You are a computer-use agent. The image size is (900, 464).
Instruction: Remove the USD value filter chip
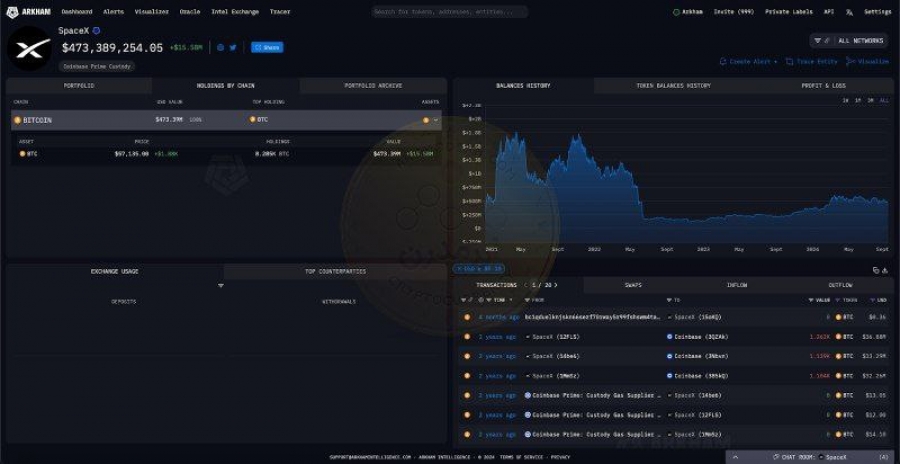[x=477, y=268]
